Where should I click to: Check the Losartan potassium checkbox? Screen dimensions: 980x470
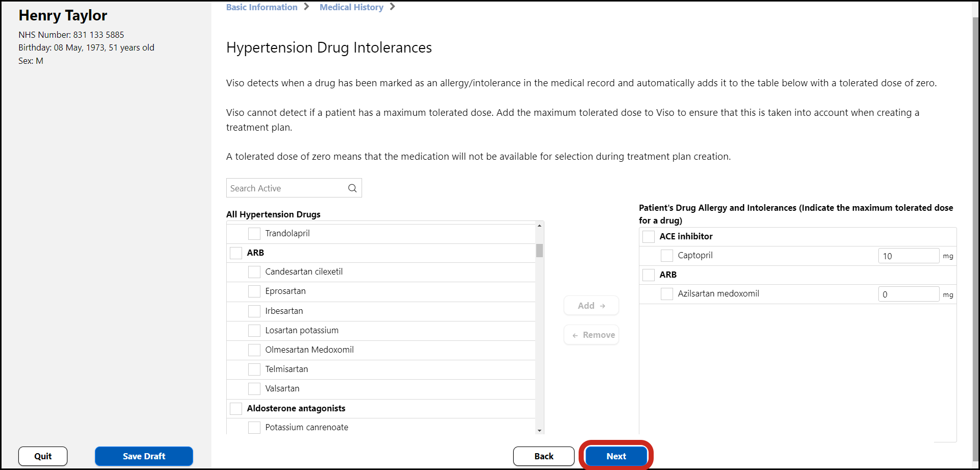tap(254, 331)
